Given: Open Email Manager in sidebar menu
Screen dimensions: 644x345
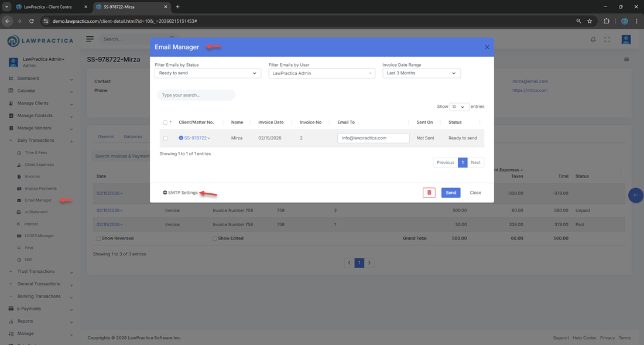Looking at the screenshot, I should point(38,200).
